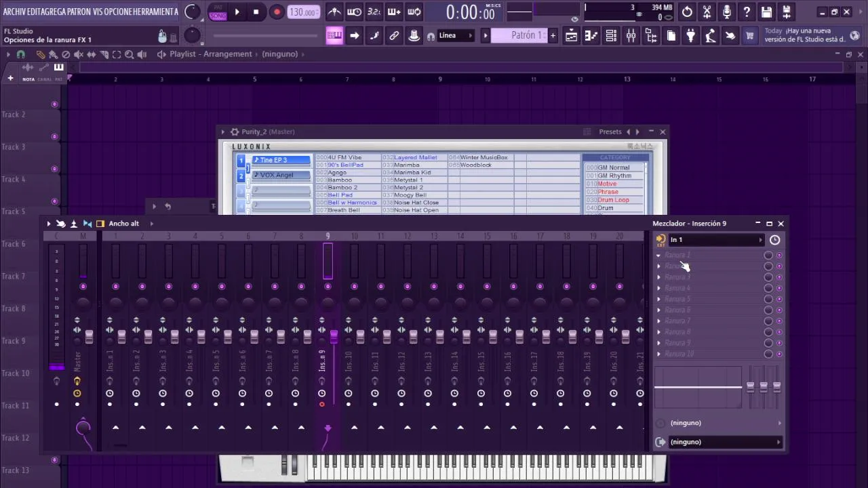Toggle wait for input before playing
The width and height of the screenshot is (868, 488).
(354, 12)
